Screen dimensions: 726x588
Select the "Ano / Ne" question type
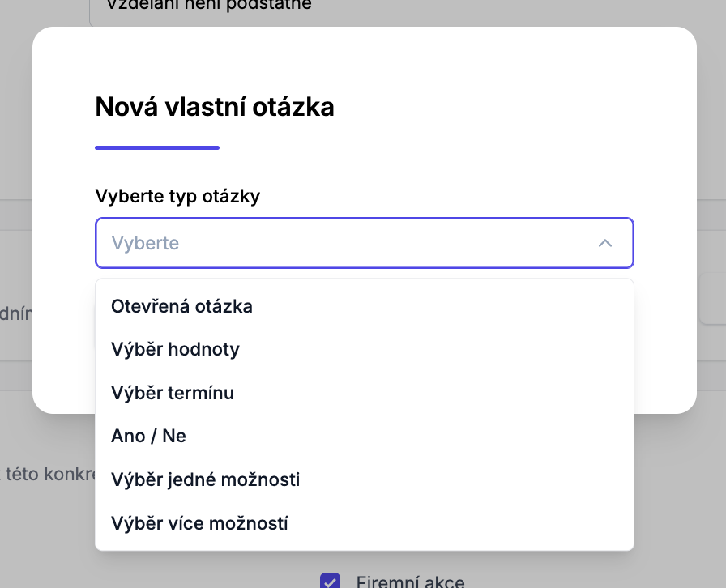pos(148,436)
